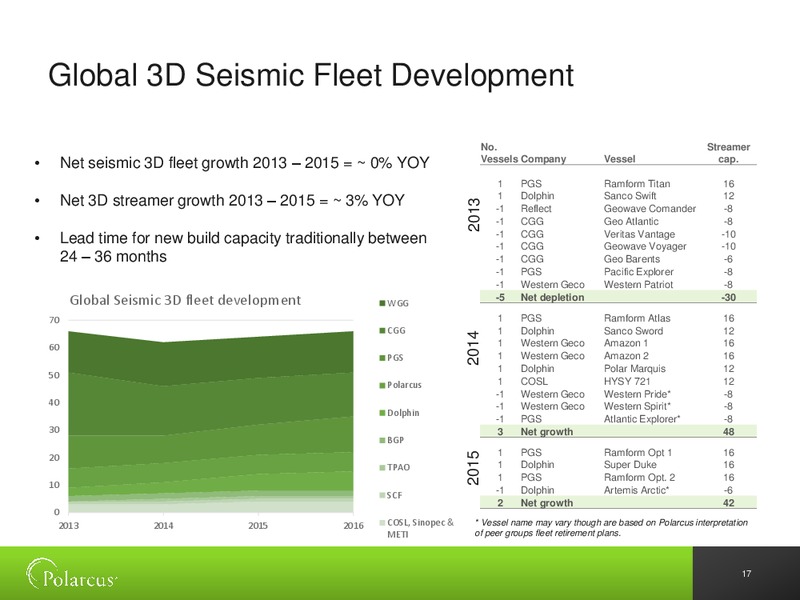Select the 'Western Pride*' vessel cell
This screenshot has height=600, width=800.
click(637, 394)
